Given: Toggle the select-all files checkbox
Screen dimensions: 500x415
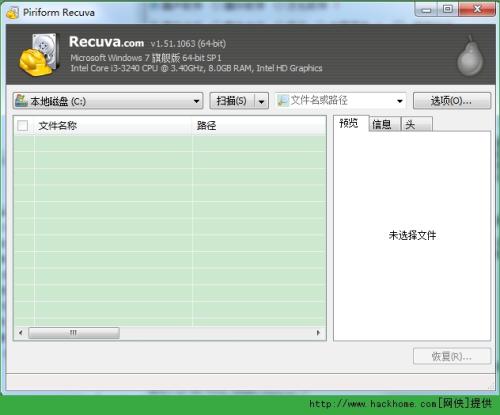Looking at the screenshot, I should (23, 126).
